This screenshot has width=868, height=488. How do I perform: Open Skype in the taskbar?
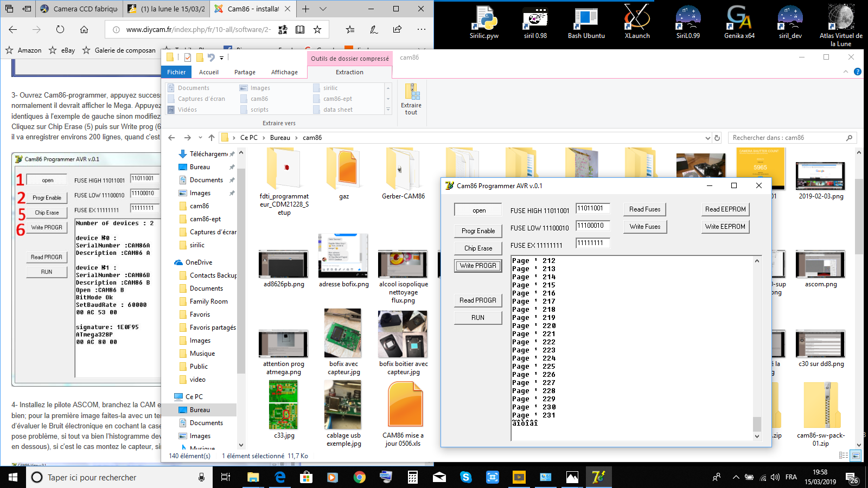465,477
